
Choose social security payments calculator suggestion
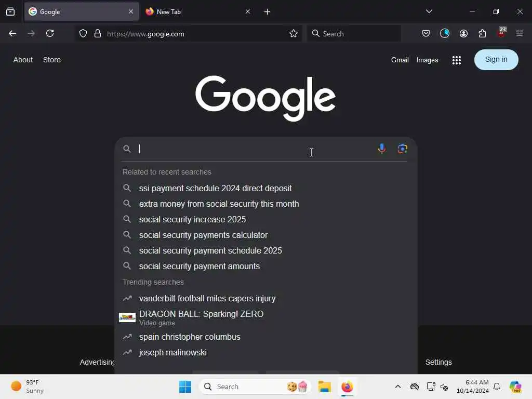(x=266, y=235)
